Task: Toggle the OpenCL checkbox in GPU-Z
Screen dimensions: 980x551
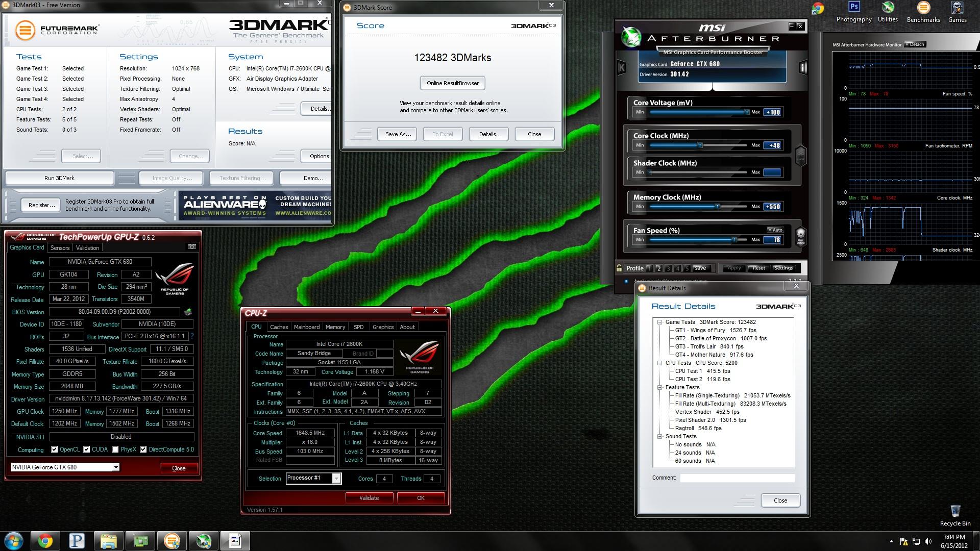Action: pos(55,449)
